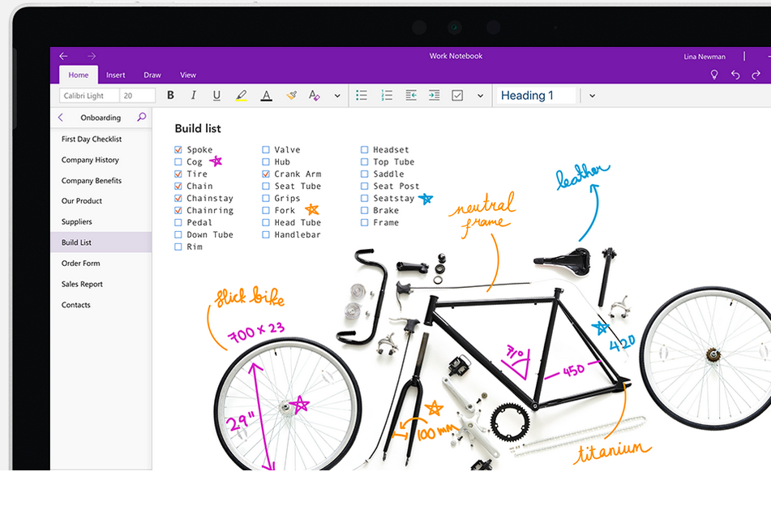Insert a bulleted list

pyautogui.click(x=362, y=96)
